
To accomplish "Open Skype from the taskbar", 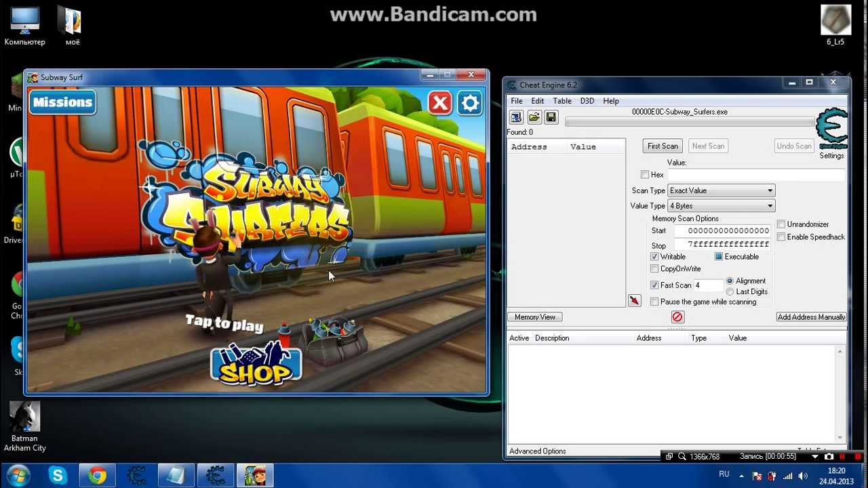I will point(58,476).
